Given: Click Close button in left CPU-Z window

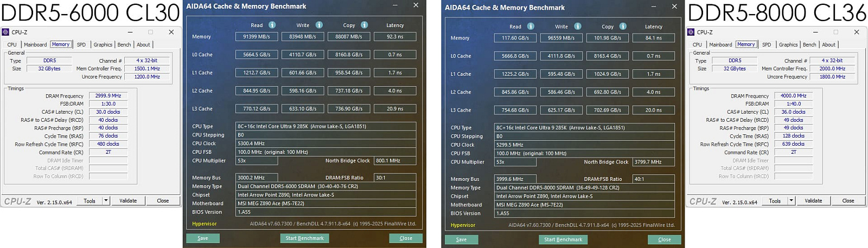Looking at the screenshot, I should [x=163, y=201].
